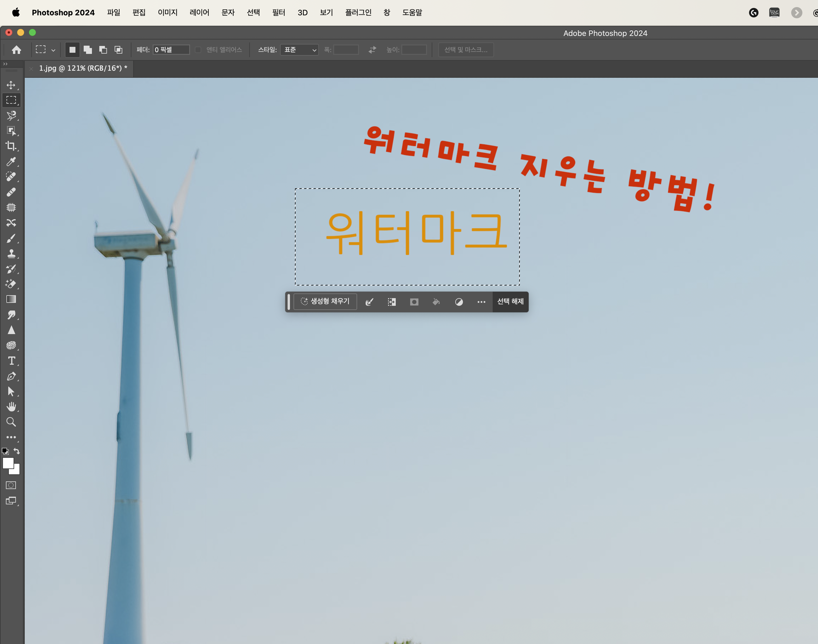Open the Style dropdown set to 표준
This screenshot has height=644, width=818.
pyautogui.click(x=299, y=50)
